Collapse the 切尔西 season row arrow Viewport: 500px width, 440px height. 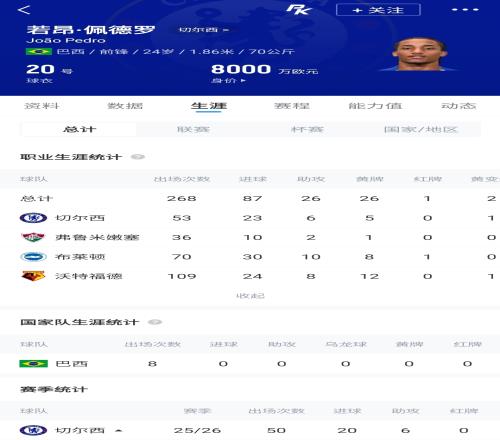[118, 430]
